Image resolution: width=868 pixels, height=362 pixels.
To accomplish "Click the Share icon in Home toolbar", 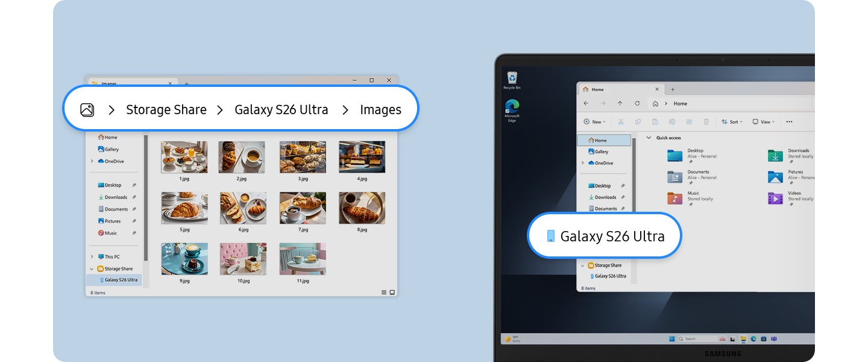I will [x=689, y=122].
